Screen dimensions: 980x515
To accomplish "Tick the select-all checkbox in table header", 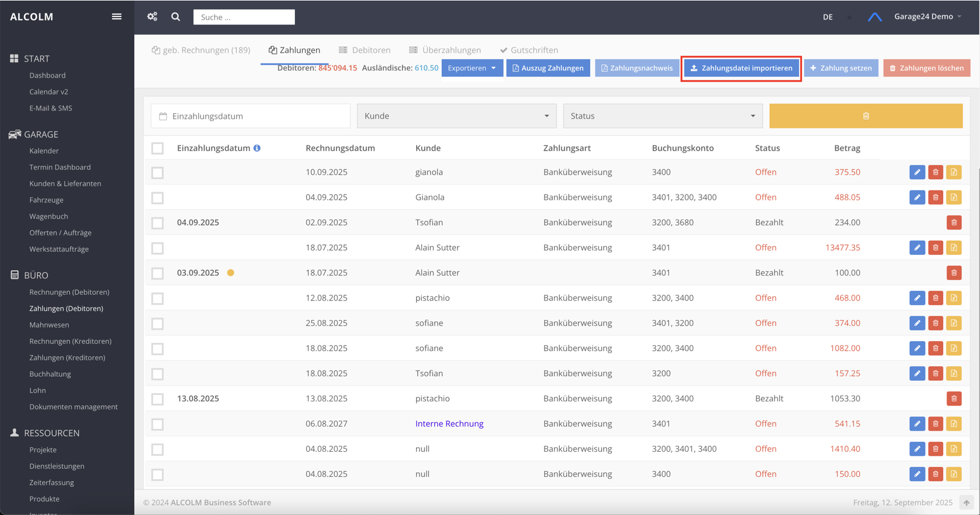I will 158,148.
